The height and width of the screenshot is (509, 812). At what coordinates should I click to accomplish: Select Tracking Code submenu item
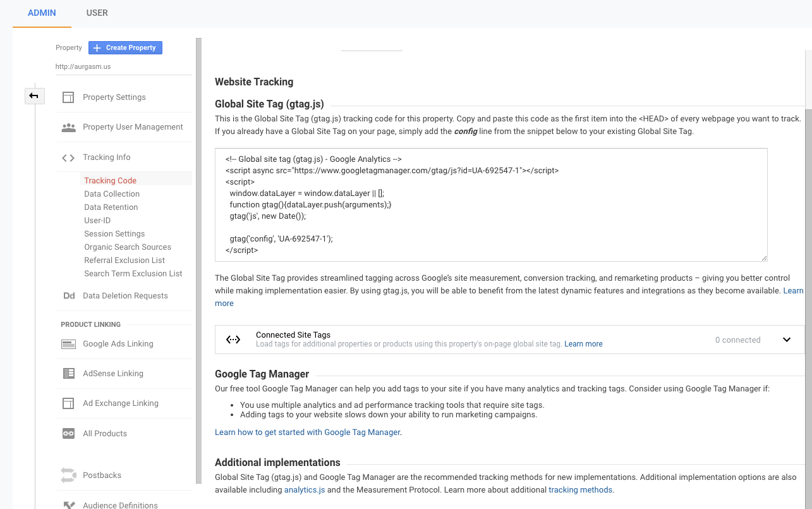[111, 181]
